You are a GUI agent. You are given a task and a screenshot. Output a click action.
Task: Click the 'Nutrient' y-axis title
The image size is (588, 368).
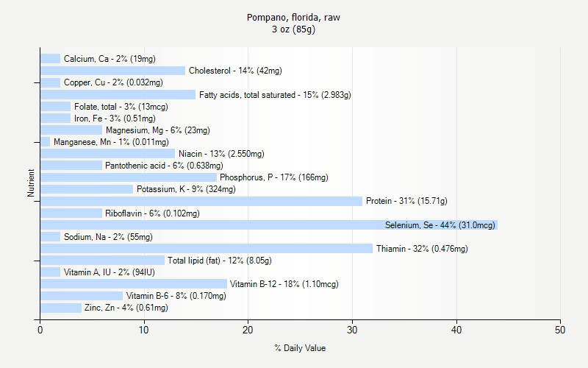coord(31,183)
